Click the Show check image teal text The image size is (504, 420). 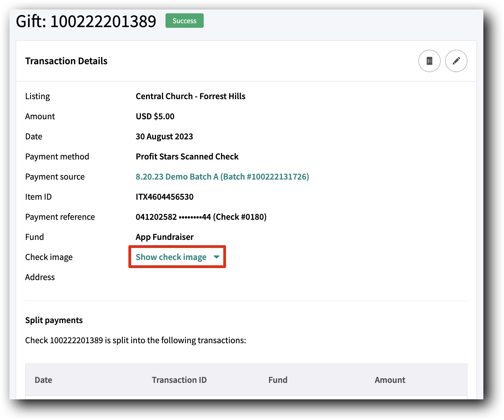pos(171,257)
